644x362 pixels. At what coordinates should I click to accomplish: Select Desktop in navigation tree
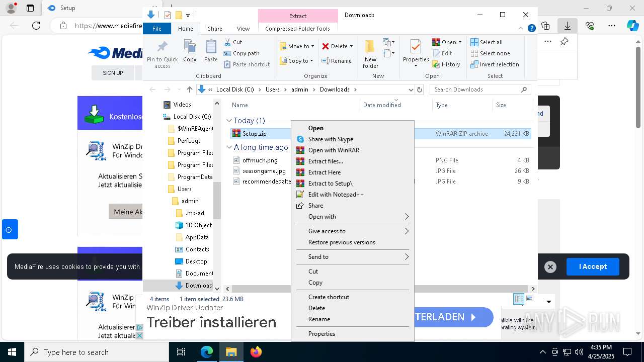pyautogui.click(x=196, y=261)
